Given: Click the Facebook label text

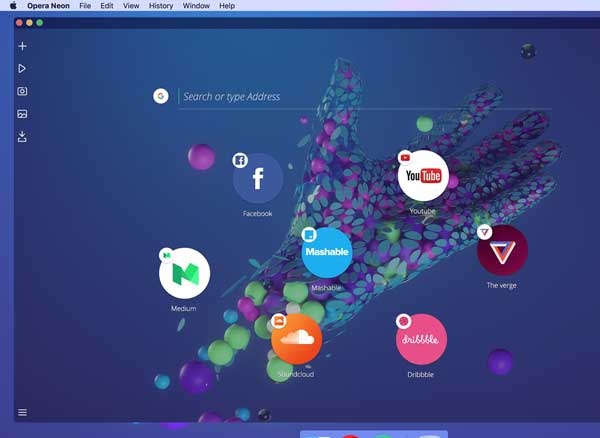Looking at the screenshot, I should click(258, 213).
